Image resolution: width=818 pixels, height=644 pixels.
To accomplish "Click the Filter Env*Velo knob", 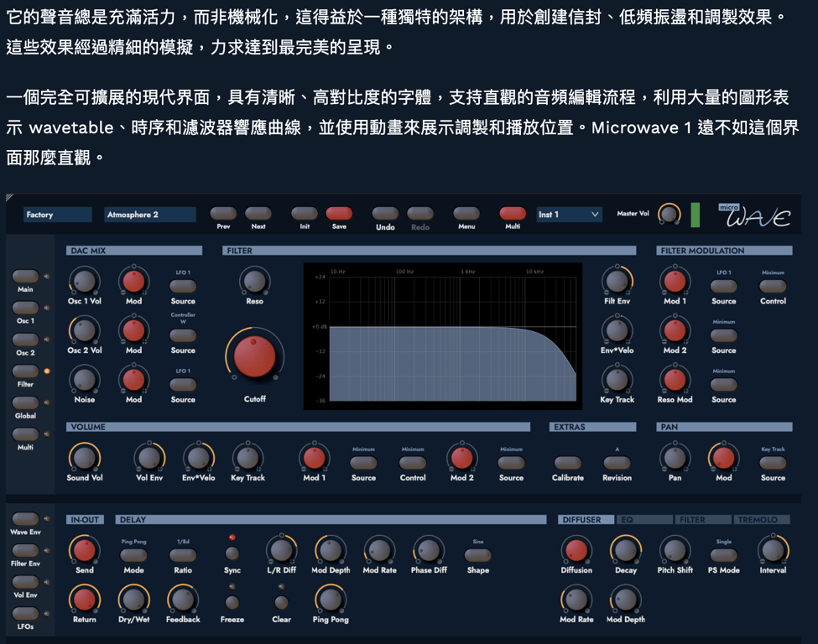I will (x=617, y=330).
